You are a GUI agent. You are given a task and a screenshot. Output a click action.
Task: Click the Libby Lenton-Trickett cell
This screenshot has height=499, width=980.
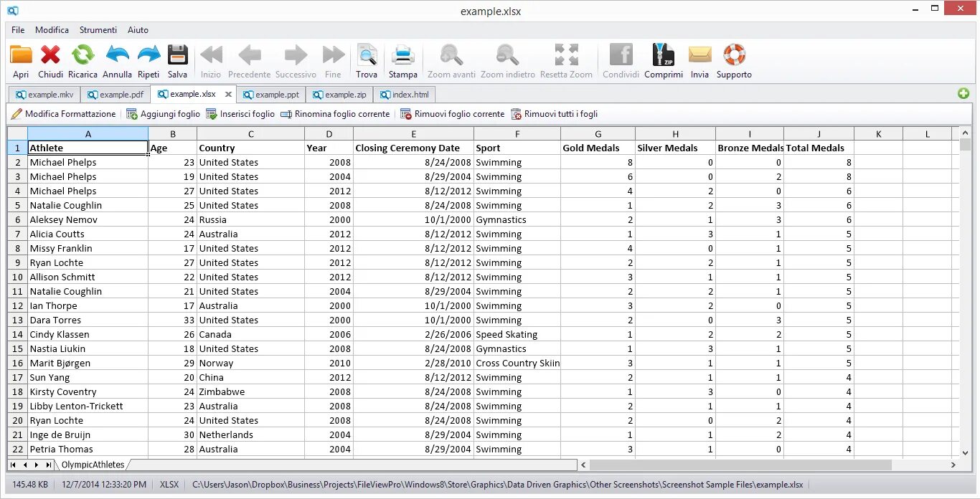click(88, 406)
